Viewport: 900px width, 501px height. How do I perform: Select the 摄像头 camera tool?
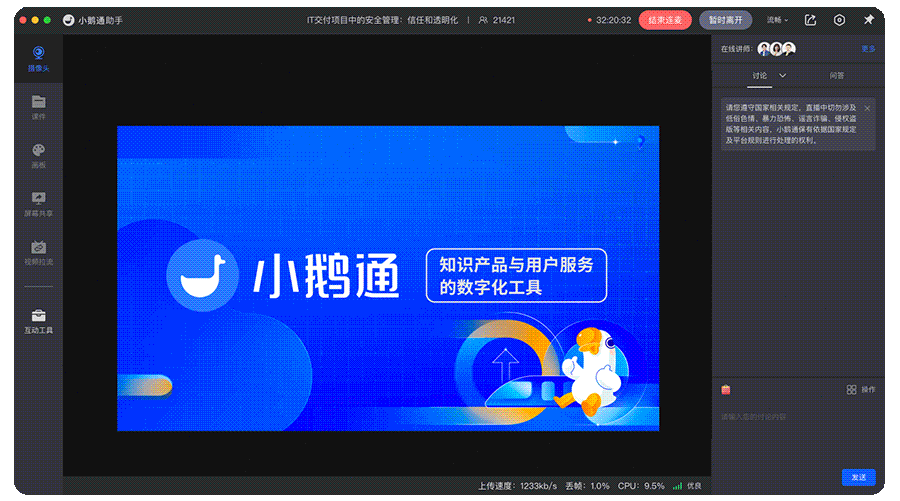click(x=38, y=58)
